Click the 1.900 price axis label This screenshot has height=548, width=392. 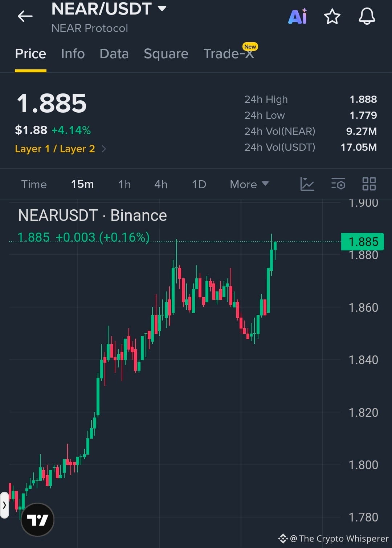point(363,203)
